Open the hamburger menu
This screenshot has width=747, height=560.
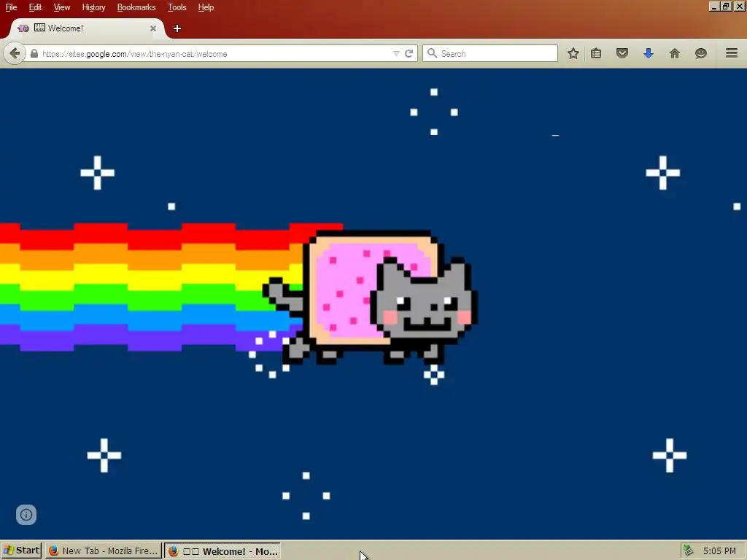[x=732, y=52]
